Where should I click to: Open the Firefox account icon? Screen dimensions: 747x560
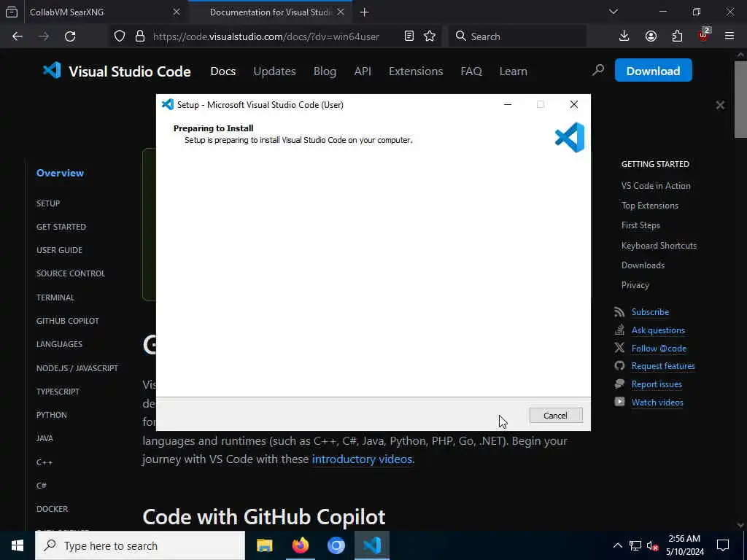(651, 36)
